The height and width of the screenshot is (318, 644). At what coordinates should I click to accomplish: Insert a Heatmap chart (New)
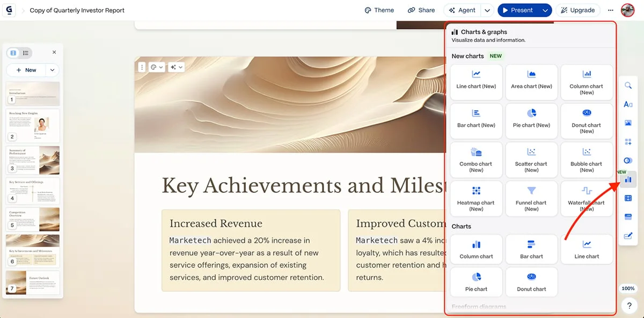(x=477, y=198)
